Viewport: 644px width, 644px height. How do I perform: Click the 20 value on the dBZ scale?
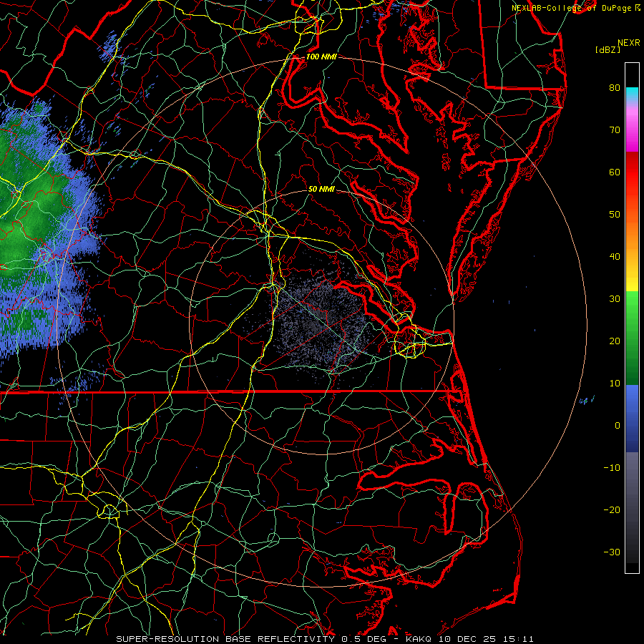[615, 341]
